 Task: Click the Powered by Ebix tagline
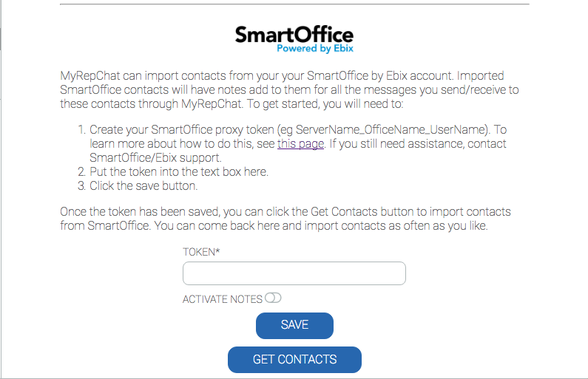click(x=315, y=49)
